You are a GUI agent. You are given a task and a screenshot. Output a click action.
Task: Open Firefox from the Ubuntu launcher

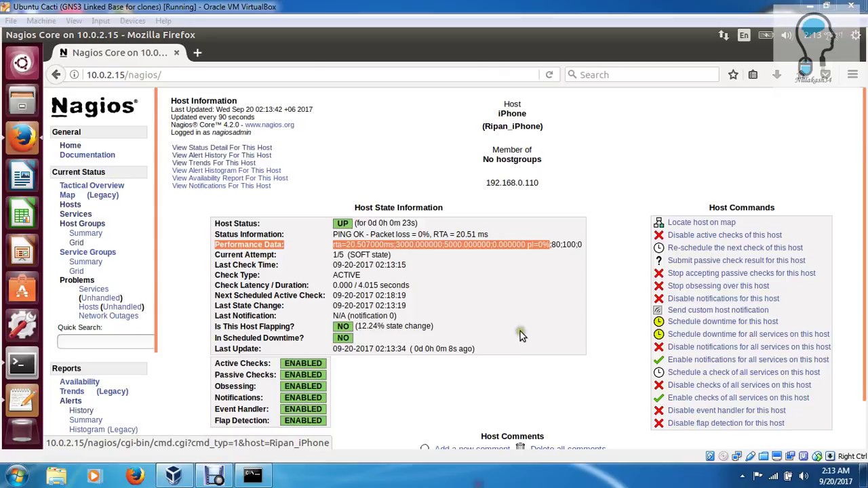tap(22, 138)
